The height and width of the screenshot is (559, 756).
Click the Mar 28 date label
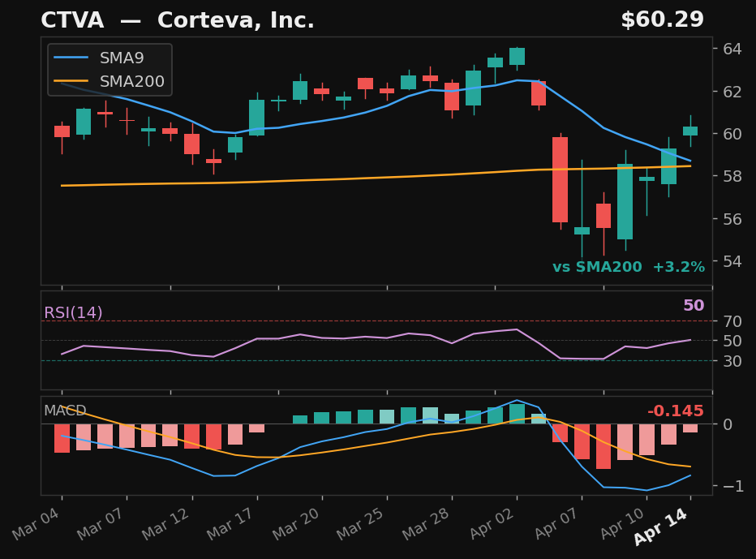click(x=426, y=524)
